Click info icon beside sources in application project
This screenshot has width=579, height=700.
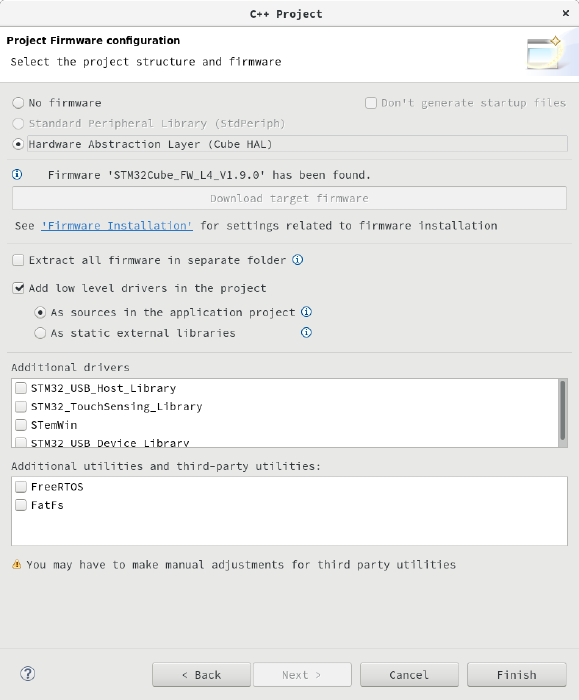[x=306, y=312]
